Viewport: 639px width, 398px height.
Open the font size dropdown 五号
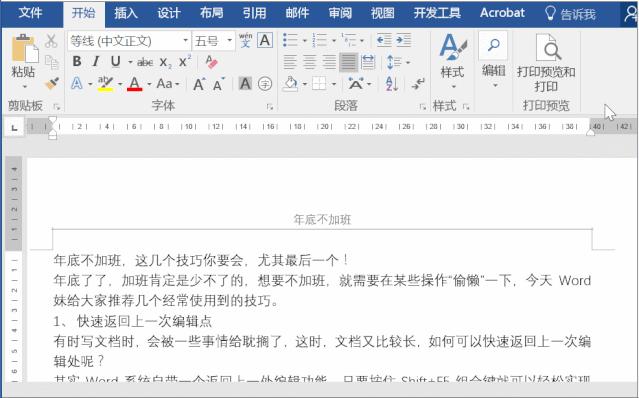pyautogui.click(x=229, y=41)
